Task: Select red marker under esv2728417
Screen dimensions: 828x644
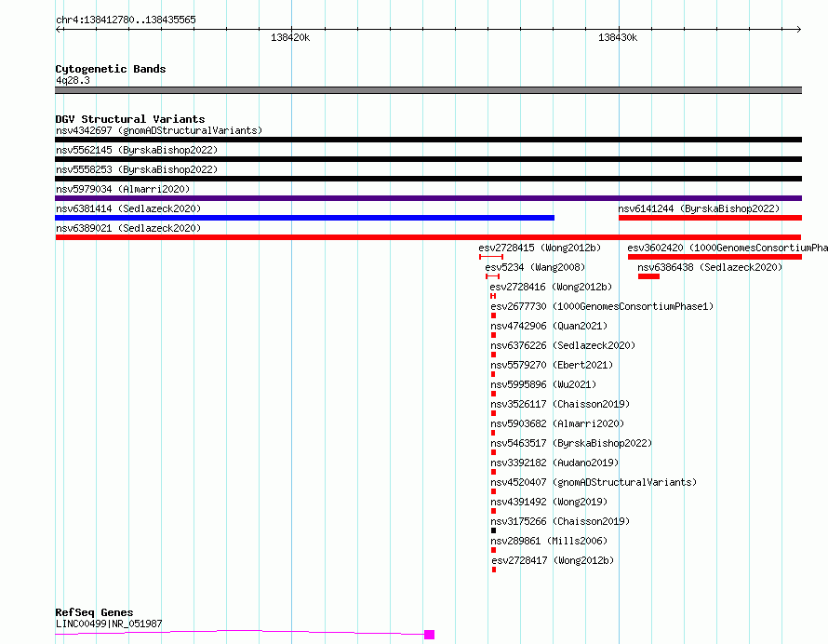Action: (494, 570)
